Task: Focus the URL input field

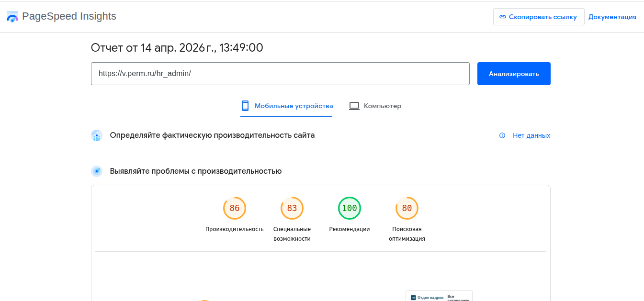Action: (x=280, y=74)
